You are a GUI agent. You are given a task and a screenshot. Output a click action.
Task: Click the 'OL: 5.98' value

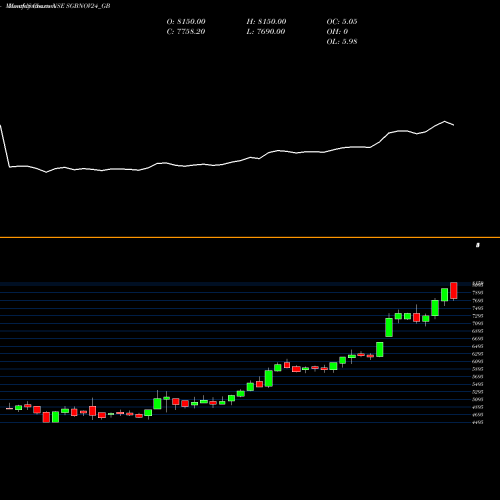pos(342,42)
